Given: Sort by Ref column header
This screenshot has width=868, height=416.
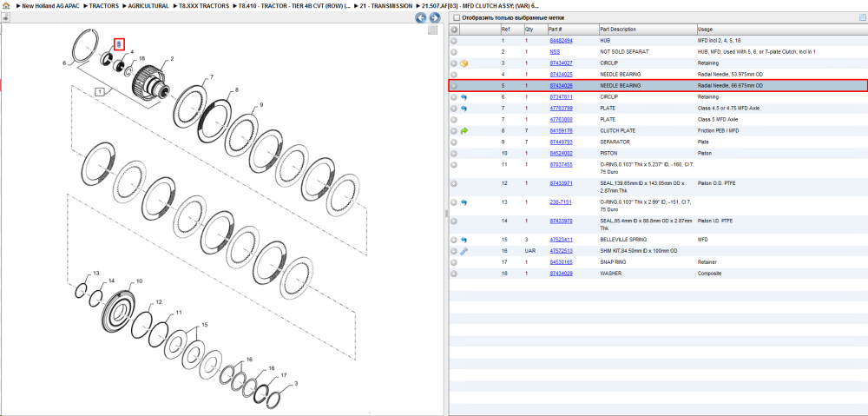Looking at the screenshot, I should (511, 30).
